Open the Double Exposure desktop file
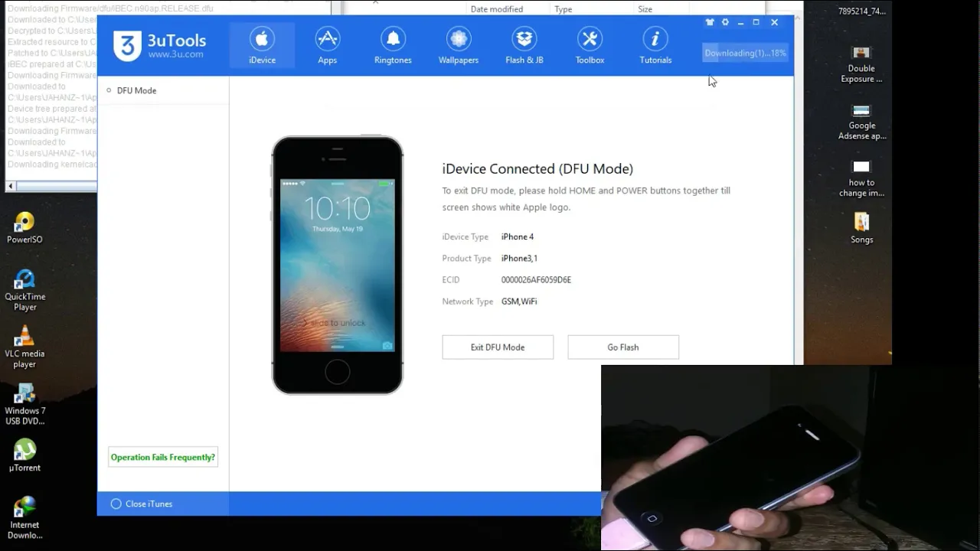 861,64
